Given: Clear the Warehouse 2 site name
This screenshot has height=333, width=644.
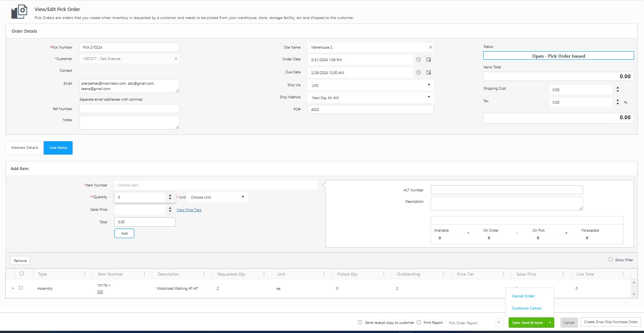Looking at the screenshot, I should [430, 47].
